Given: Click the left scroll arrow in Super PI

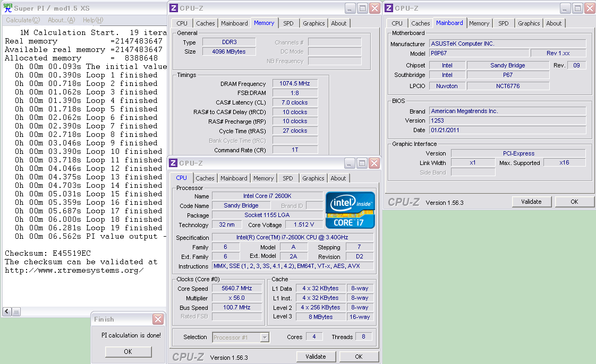Looking at the screenshot, I should coord(7,311).
